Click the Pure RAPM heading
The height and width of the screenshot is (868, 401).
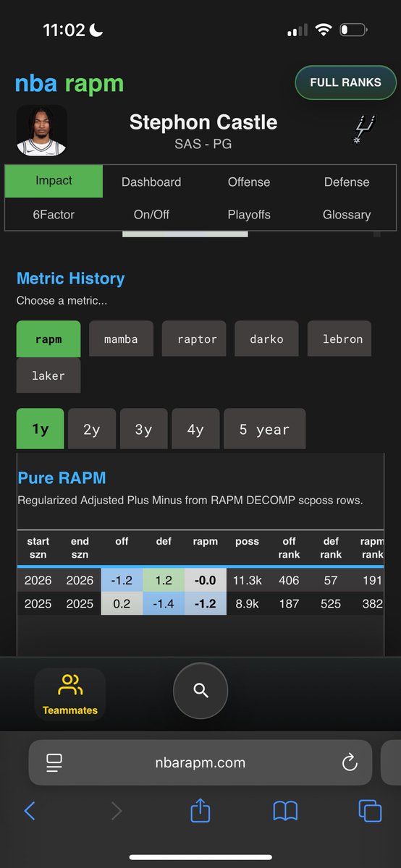[x=62, y=478]
